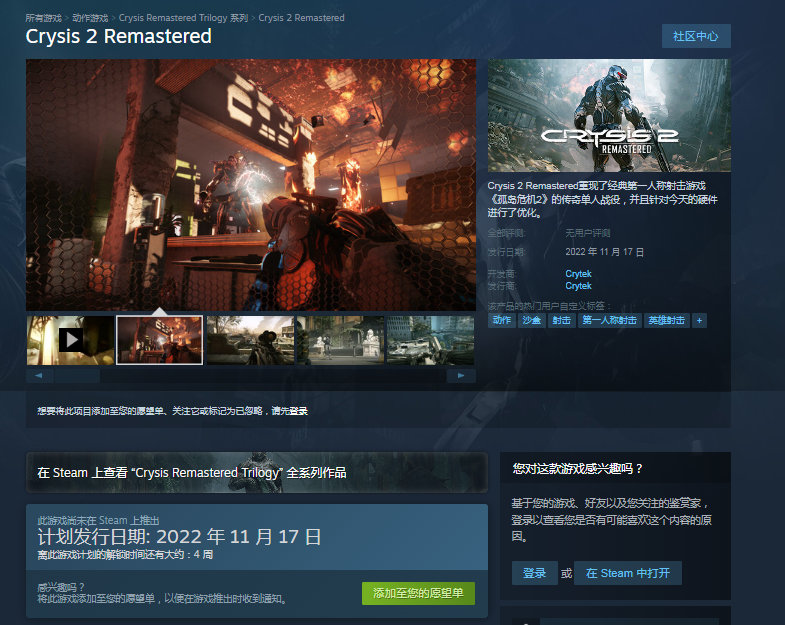The height and width of the screenshot is (625, 785).
Task: Click the left arrow of the screenshot strip
Action: point(39,376)
